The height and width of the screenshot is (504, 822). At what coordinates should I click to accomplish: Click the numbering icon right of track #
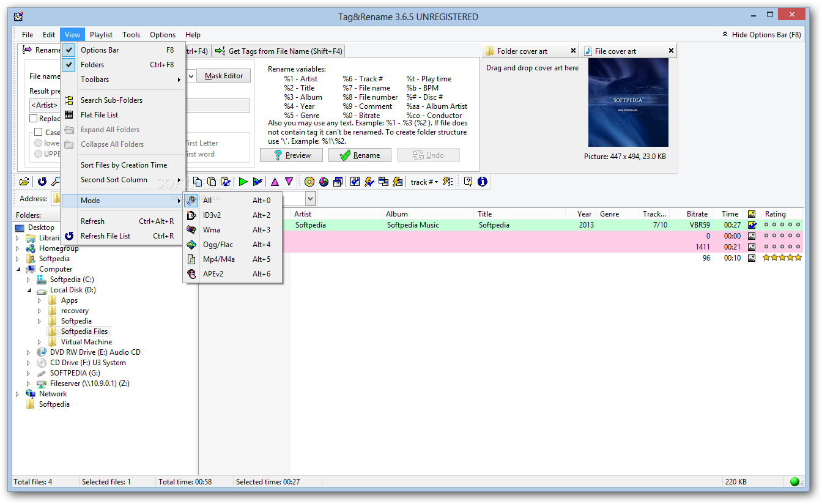coord(448,182)
